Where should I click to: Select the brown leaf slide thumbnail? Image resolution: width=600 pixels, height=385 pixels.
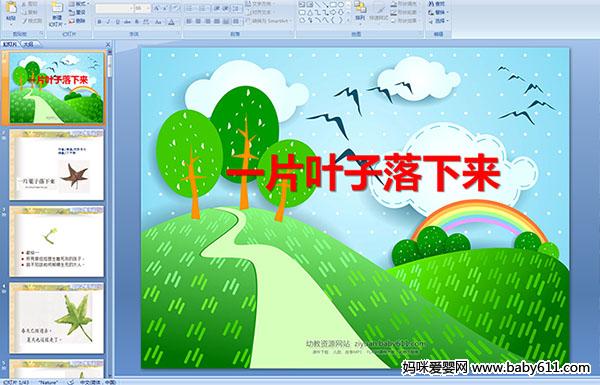(x=57, y=165)
